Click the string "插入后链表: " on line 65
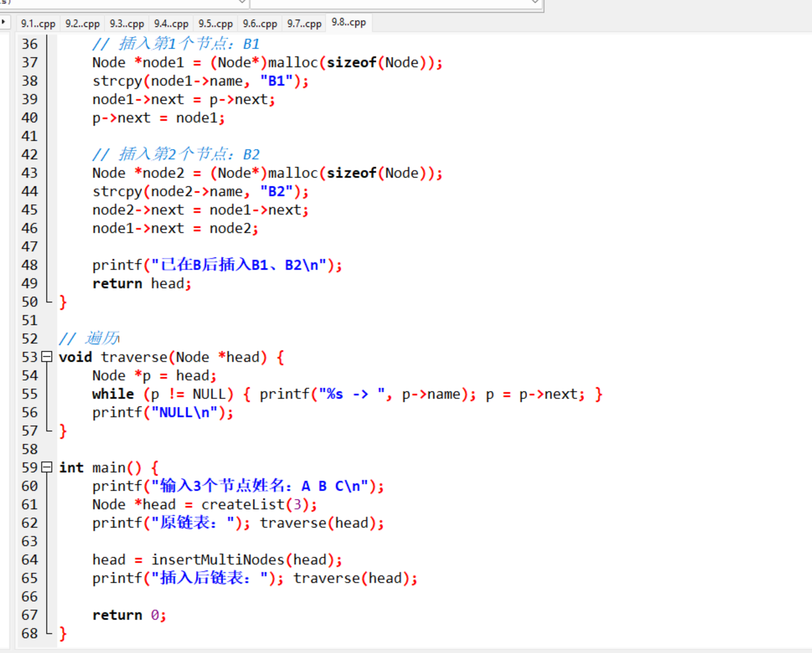The width and height of the screenshot is (812, 653). point(209,578)
